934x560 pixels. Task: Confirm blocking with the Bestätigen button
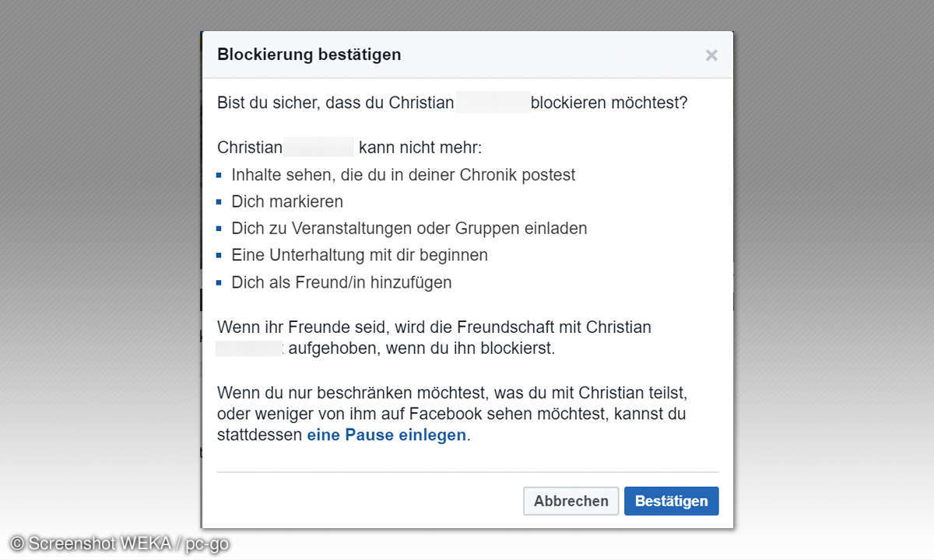point(671,501)
